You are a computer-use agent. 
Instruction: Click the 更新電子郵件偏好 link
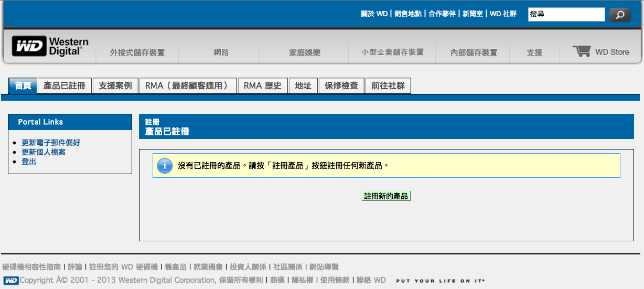[51, 143]
